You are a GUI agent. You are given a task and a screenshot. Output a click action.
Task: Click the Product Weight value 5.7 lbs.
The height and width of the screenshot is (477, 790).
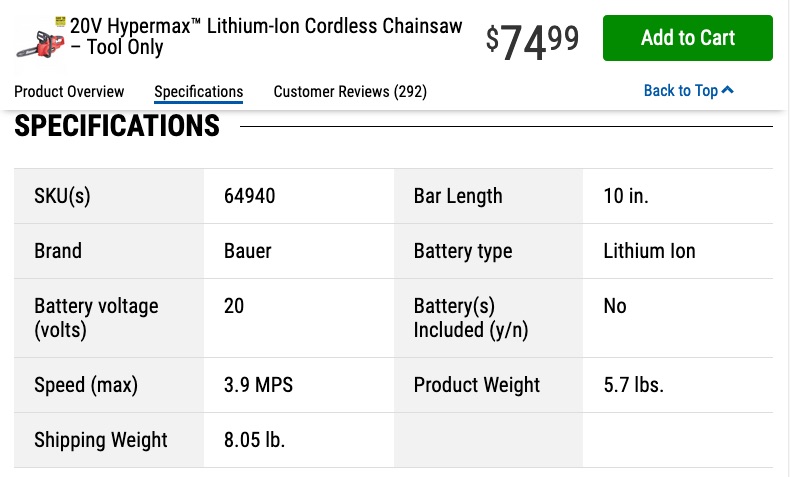click(x=633, y=385)
